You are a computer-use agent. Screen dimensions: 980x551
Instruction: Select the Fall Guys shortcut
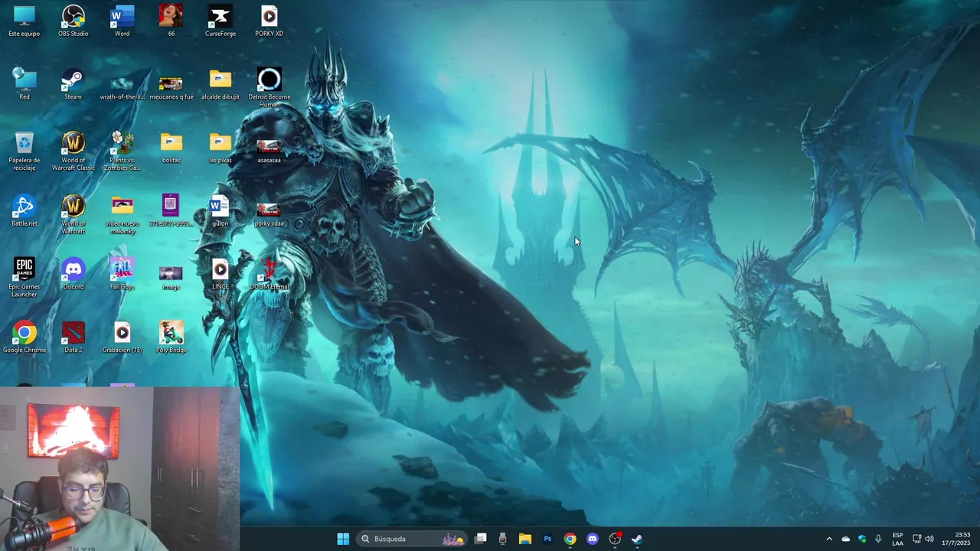point(122,274)
